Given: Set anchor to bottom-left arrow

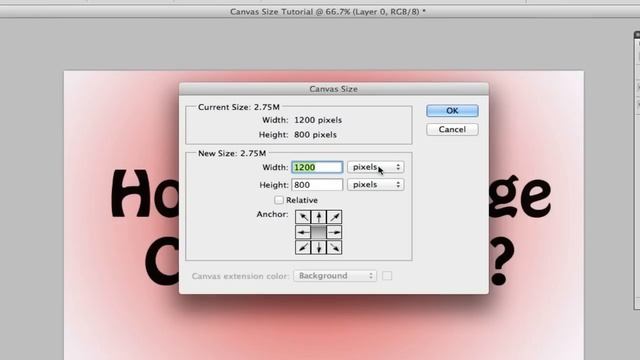Looking at the screenshot, I should 303,247.
